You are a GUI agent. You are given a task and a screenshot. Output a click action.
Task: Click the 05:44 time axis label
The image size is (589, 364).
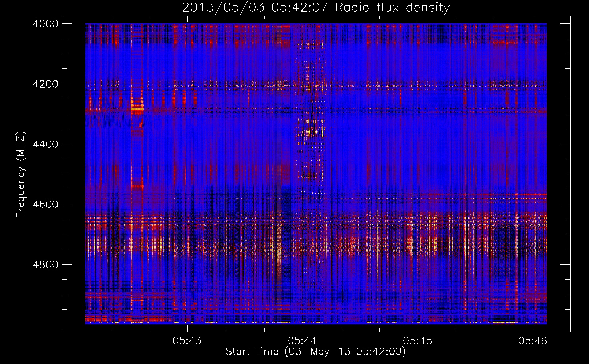[303, 341]
